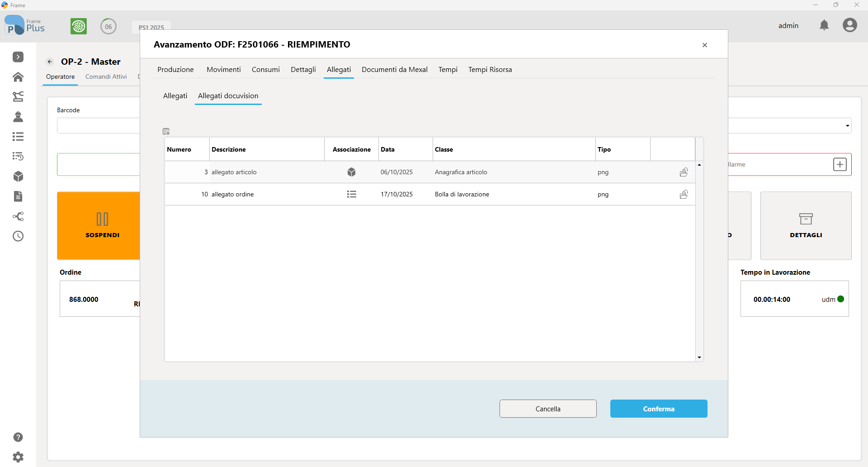Click the DETTAGLI tile button
The image size is (868, 467).
806,225
